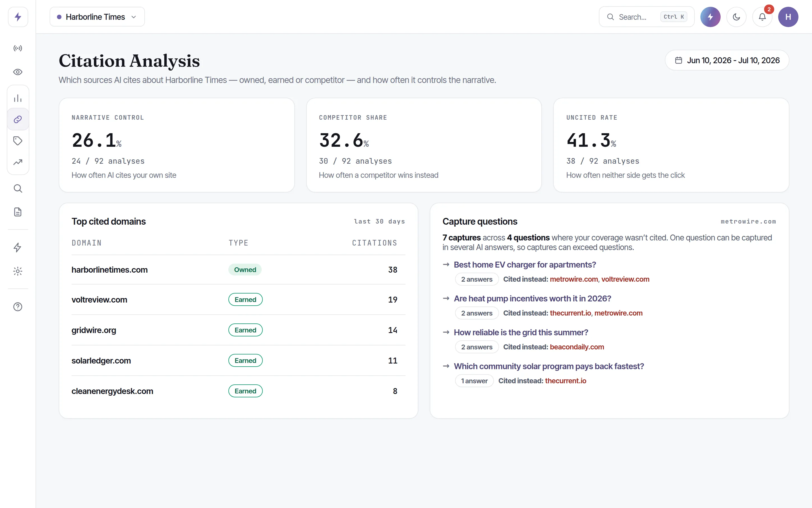Select the link citation analysis sidebar icon
The width and height of the screenshot is (812, 508).
click(x=18, y=119)
